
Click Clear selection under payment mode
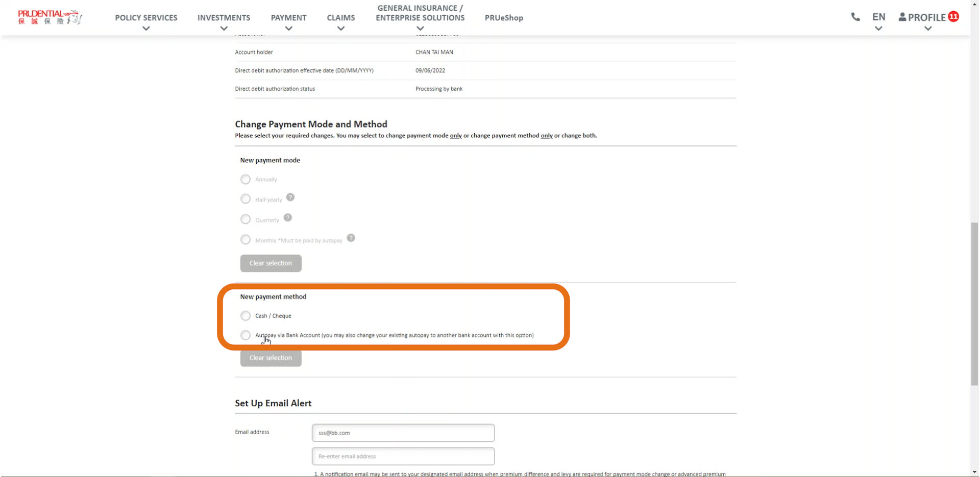[x=271, y=263]
